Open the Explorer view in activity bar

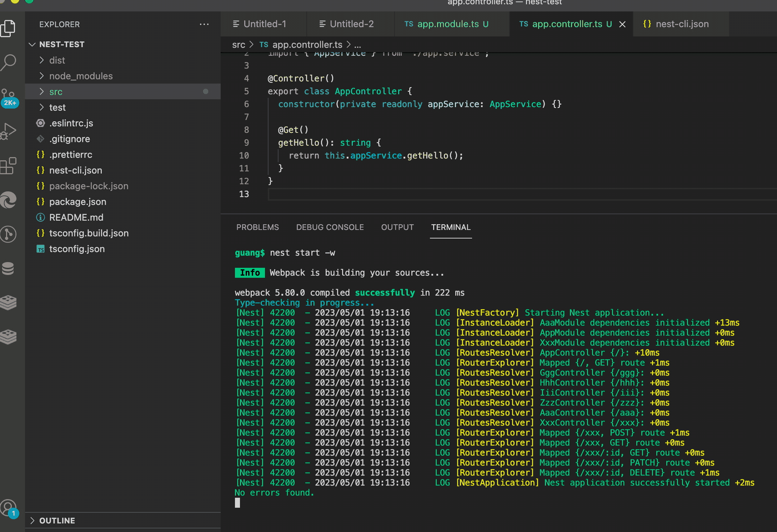click(9, 28)
